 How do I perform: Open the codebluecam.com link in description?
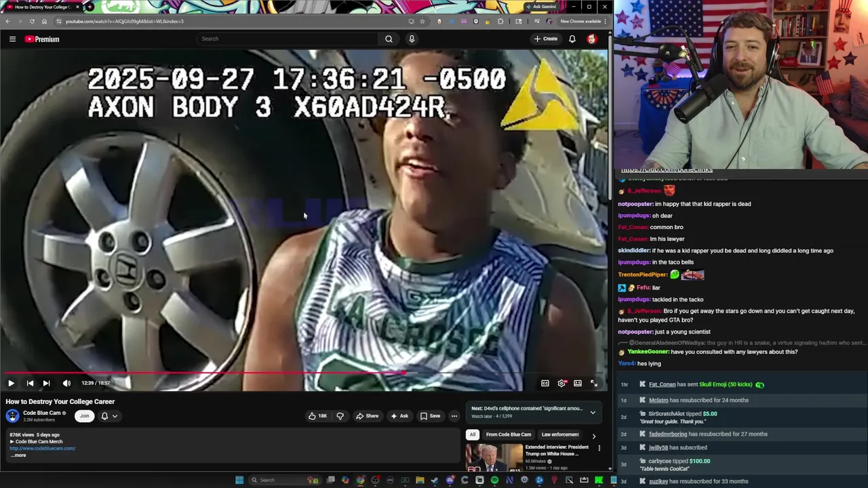(x=42, y=448)
